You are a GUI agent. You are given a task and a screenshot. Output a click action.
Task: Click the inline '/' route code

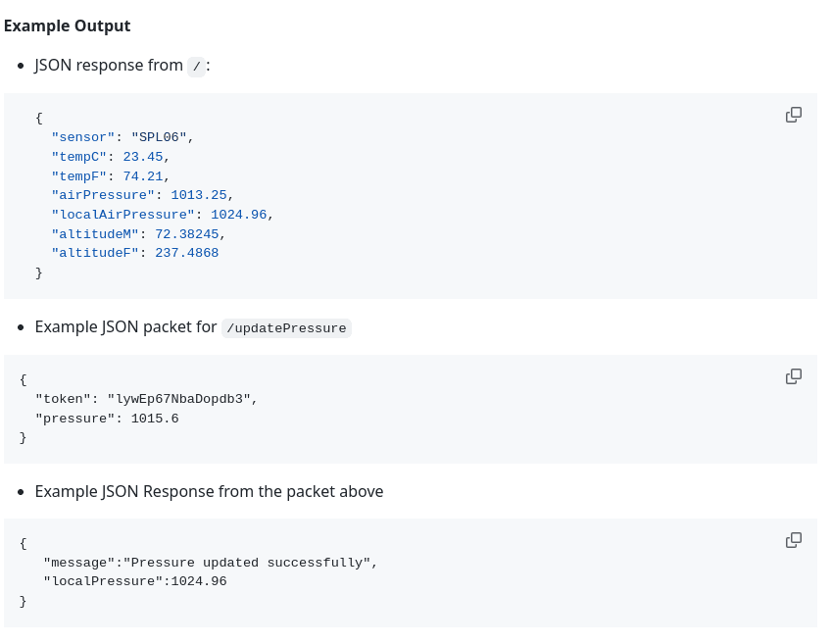coord(196,66)
